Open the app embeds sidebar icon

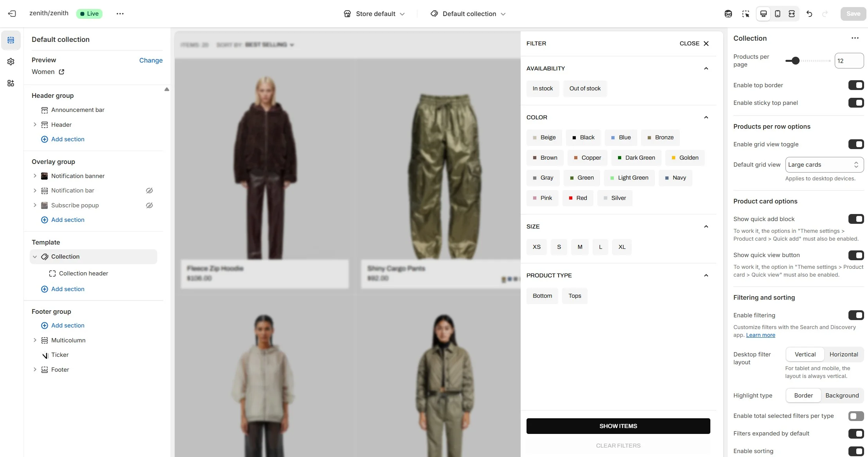(11, 83)
